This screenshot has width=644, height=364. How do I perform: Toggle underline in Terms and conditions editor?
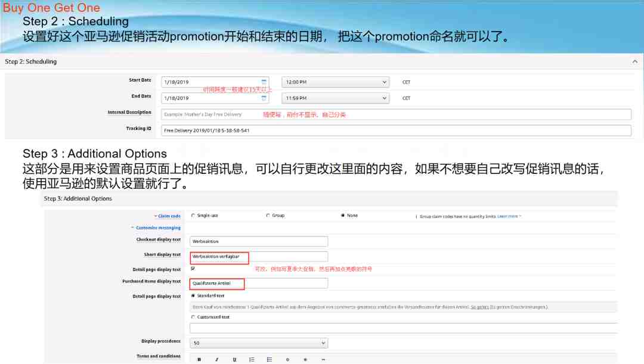(234, 359)
